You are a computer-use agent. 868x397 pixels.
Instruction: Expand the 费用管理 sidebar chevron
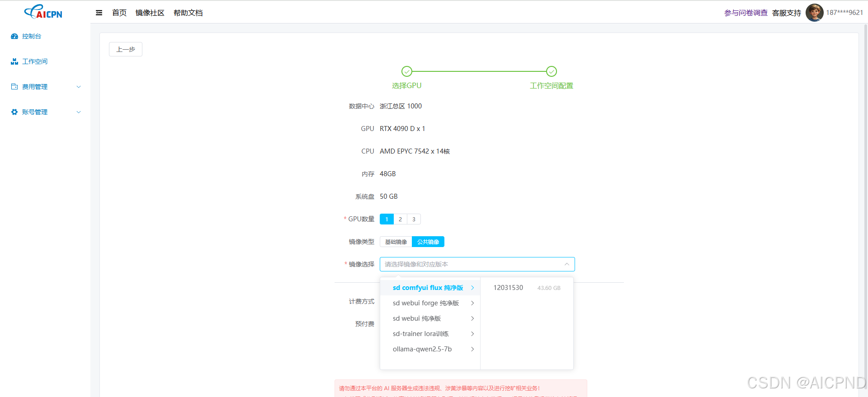79,87
